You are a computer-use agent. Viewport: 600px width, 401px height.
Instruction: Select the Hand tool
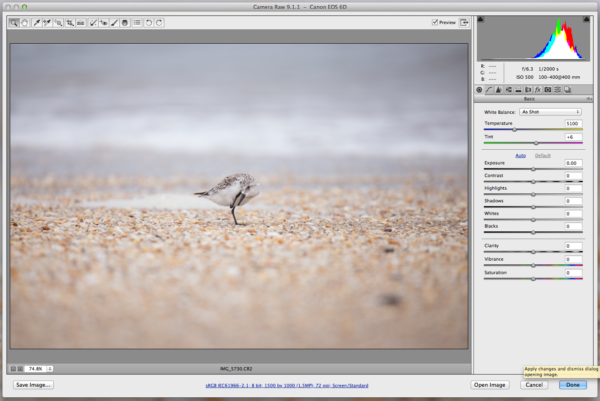click(x=24, y=22)
